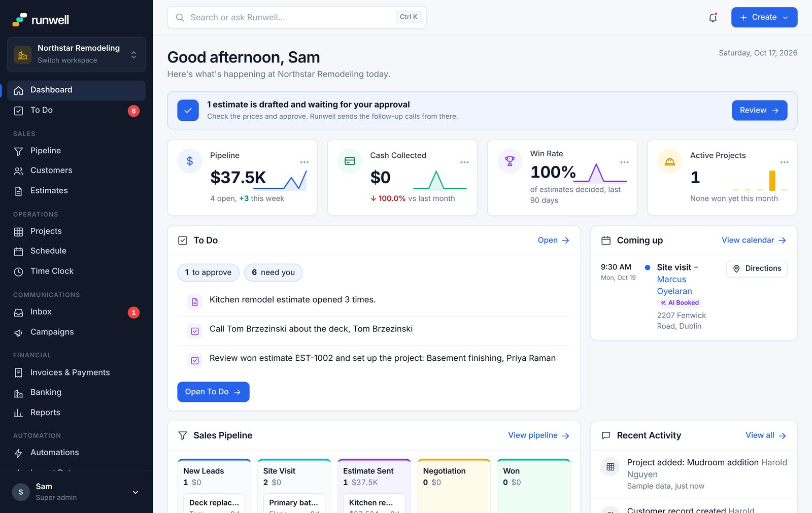812x513 pixels.
Task: Open the To Do sidebar item
Action: point(76,111)
